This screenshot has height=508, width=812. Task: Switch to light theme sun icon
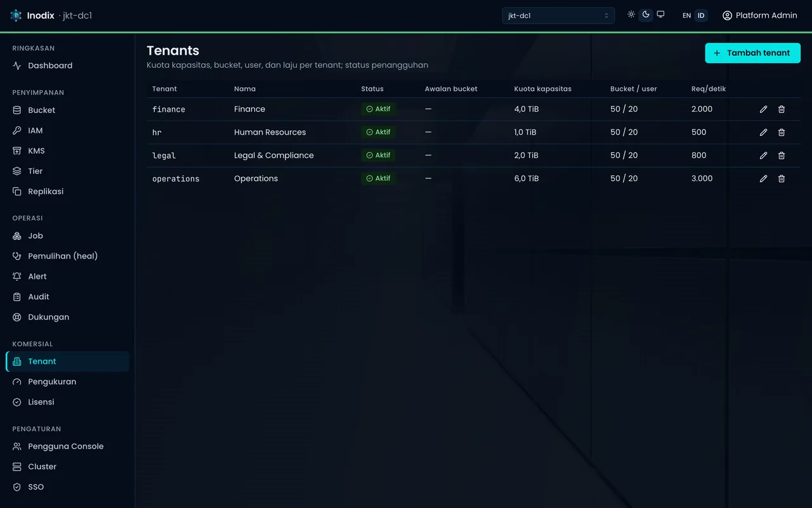coord(631,15)
